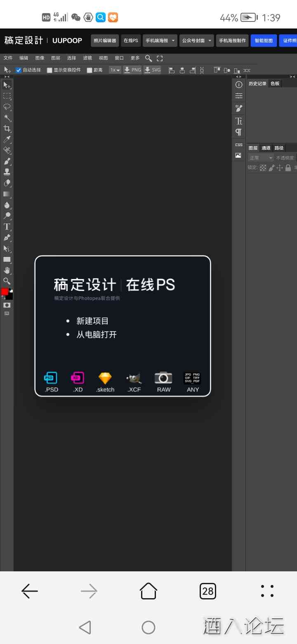Enable the 显示变换控件 checkbox
297x644 pixels.
click(49, 70)
